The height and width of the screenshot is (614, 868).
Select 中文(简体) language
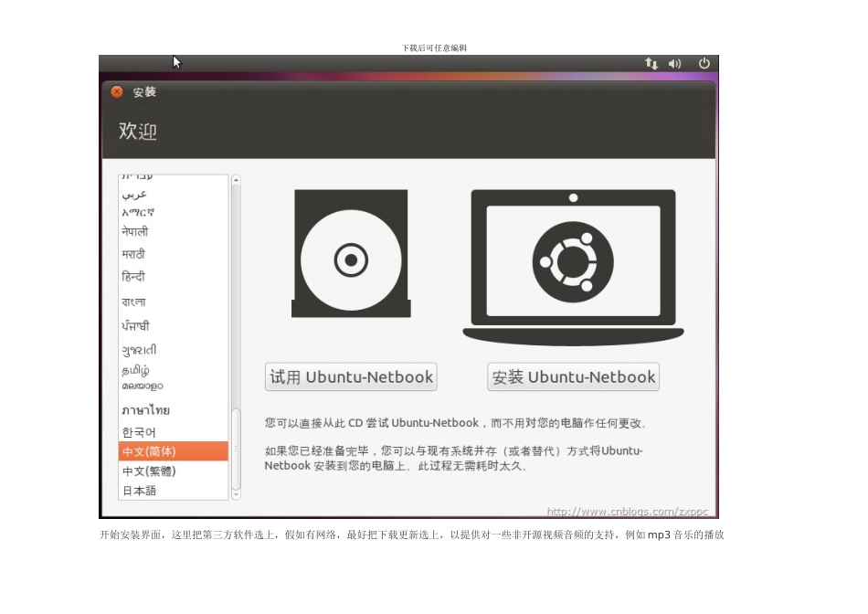click(x=174, y=451)
